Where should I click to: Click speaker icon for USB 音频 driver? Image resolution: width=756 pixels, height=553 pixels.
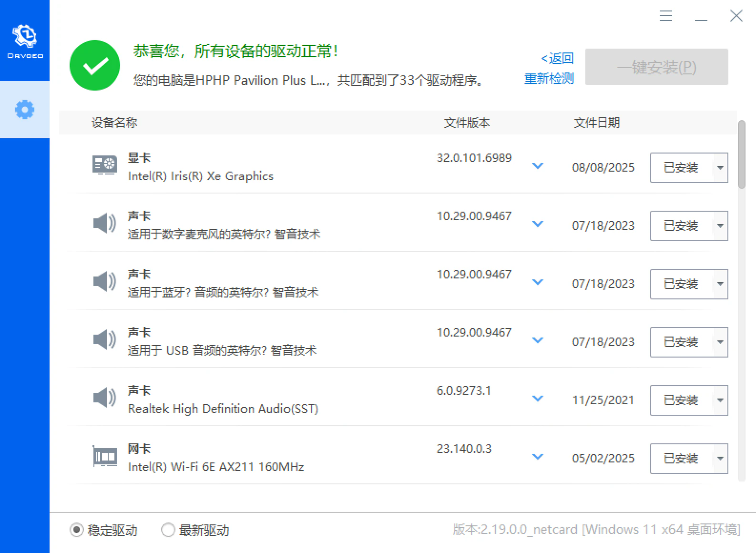pos(105,339)
